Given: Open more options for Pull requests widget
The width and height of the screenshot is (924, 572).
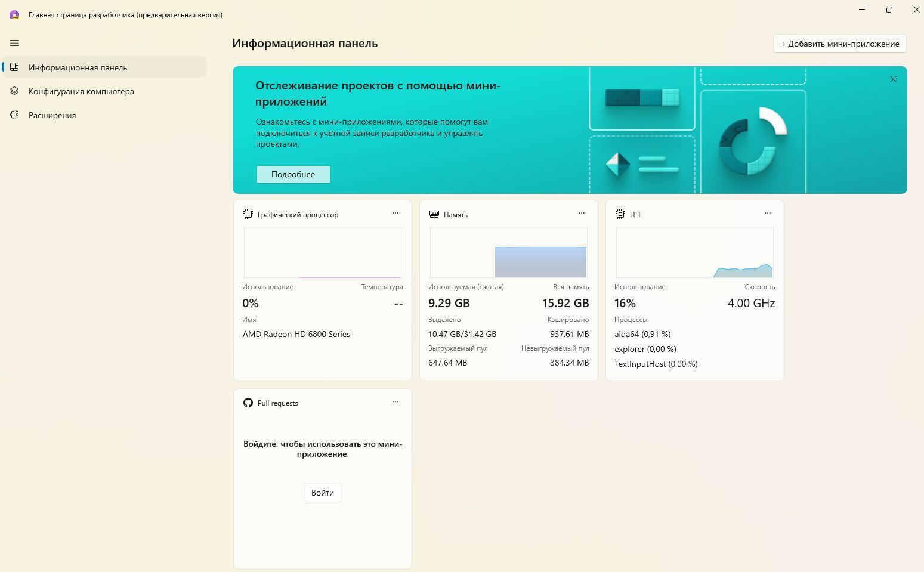Looking at the screenshot, I should 395,401.
